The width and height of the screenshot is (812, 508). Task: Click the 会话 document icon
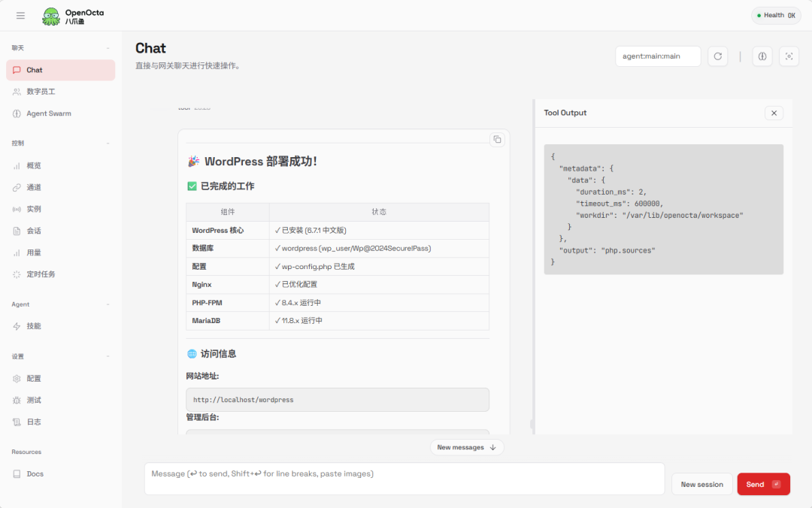click(17, 231)
